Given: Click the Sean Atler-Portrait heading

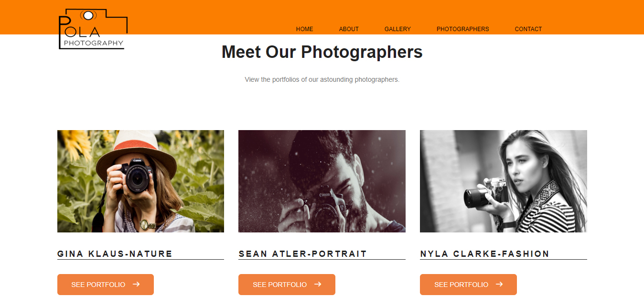Looking at the screenshot, I should pyautogui.click(x=303, y=254).
